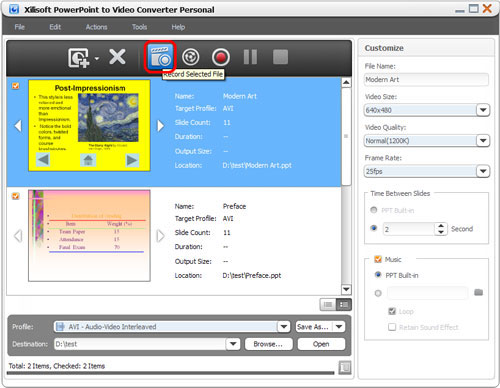This screenshot has width=500, height=388.
Task: Uncheck the Preface file checkbox
Action: point(15,196)
